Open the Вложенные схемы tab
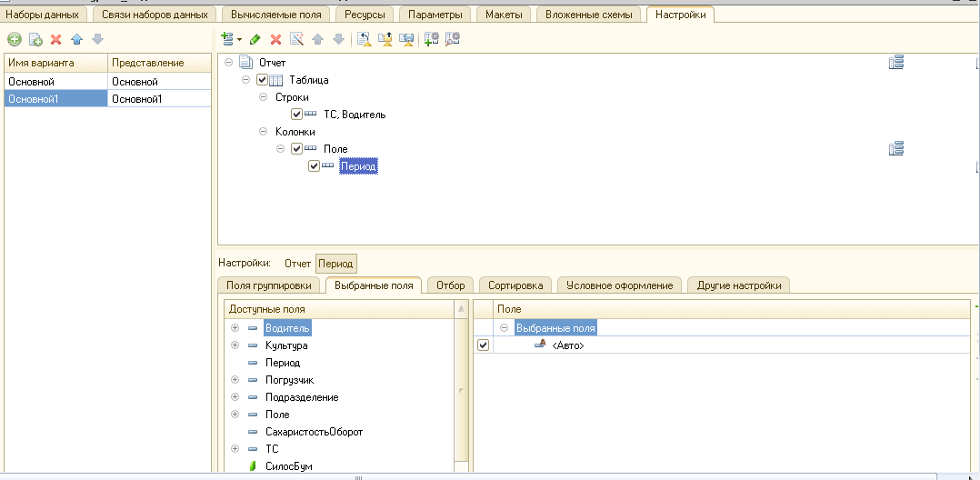 pos(588,15)
